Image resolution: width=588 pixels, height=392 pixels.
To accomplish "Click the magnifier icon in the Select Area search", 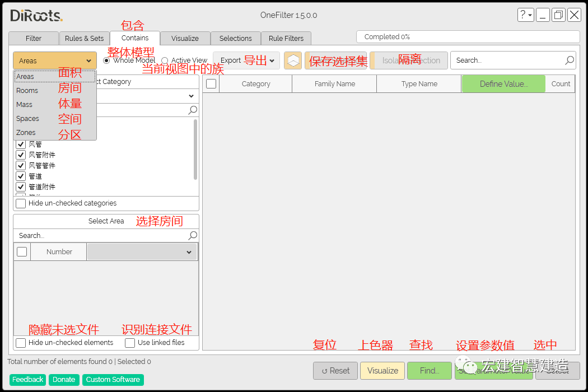I will point(193,235).
